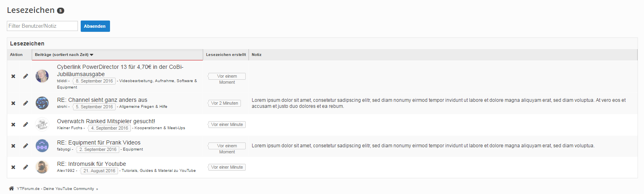Open 'Overwatch Ranked Mitspieler gesucht!' thread
Image resolution: width=644 pixels, height=194 pixels.
(x=106, y=121)
